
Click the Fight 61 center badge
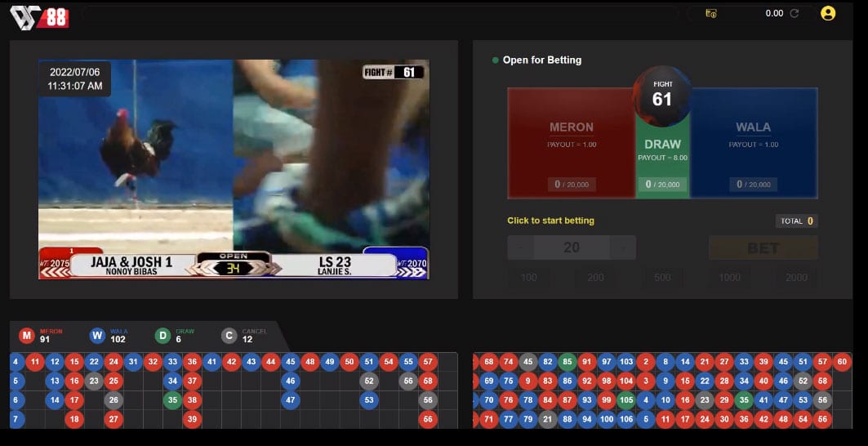click(662, 96)
